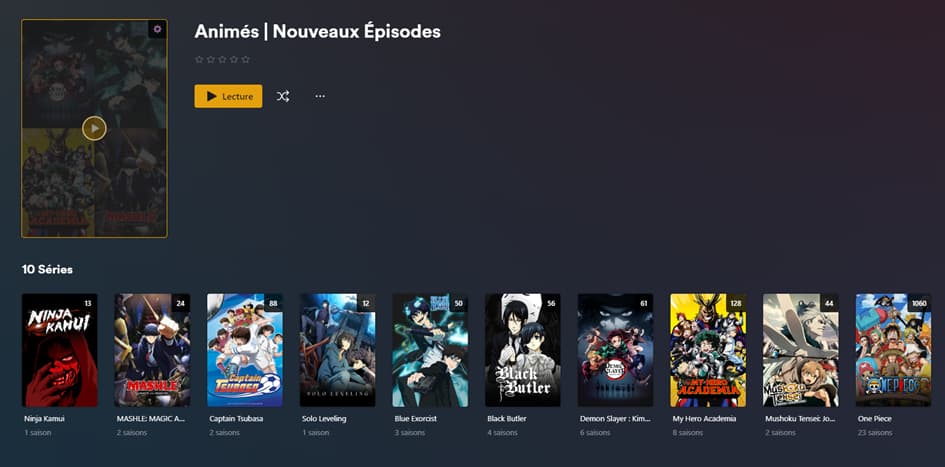Give a five-star rating using last star

245,60
